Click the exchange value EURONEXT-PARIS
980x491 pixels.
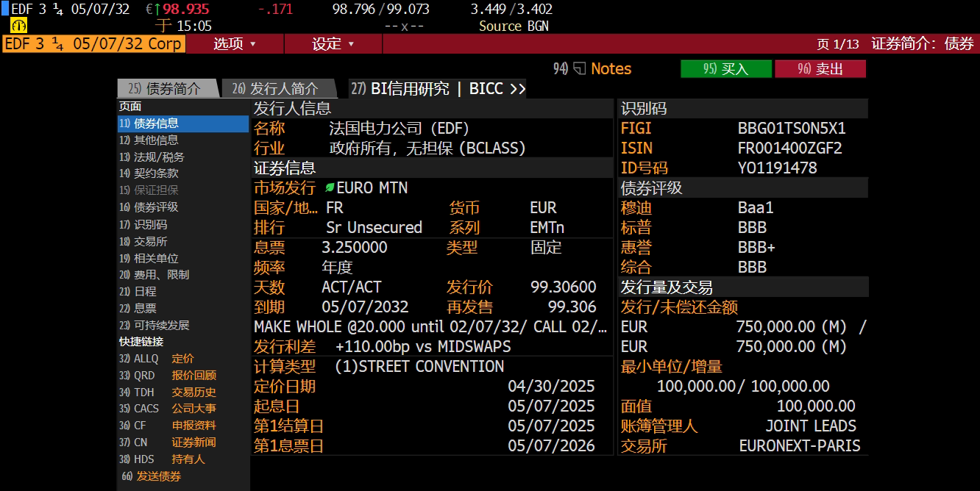click(x=800, y=446)
